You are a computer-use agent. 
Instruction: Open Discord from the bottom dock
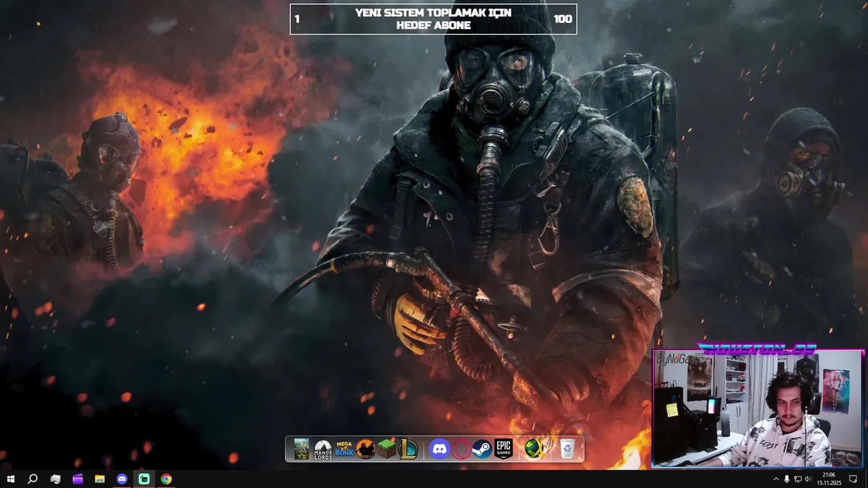click(x=439, y=449)
